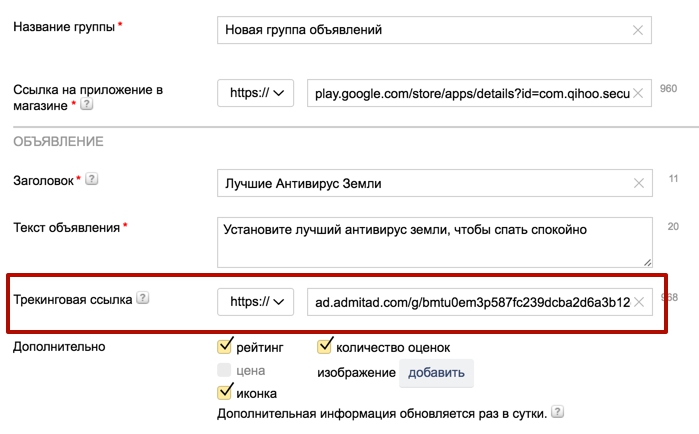Open help icon beside app store link label

pyautogui.click(x=87, y=105)
